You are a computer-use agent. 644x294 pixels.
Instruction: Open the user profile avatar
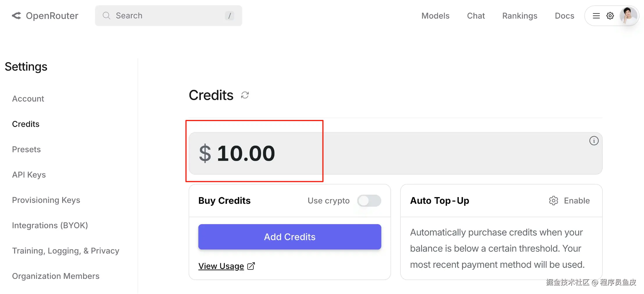pyautogui.click(x=628, y=16)
